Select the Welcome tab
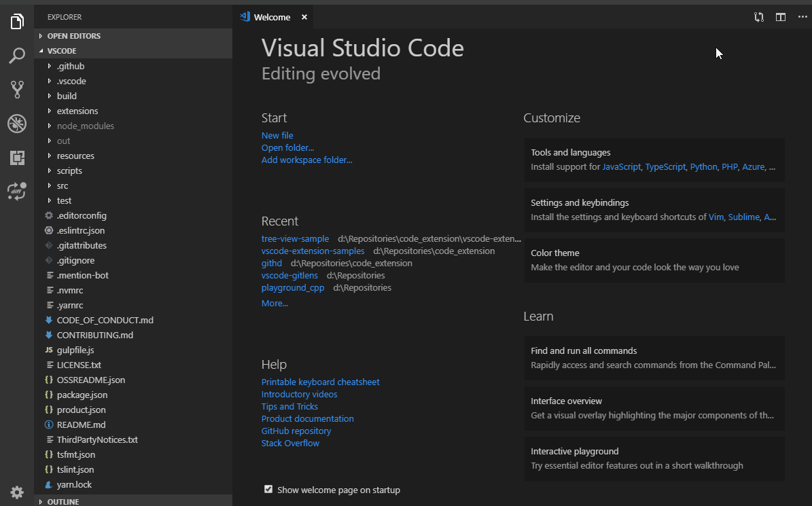Screen dimensions: 812x506 coord(272,17)
